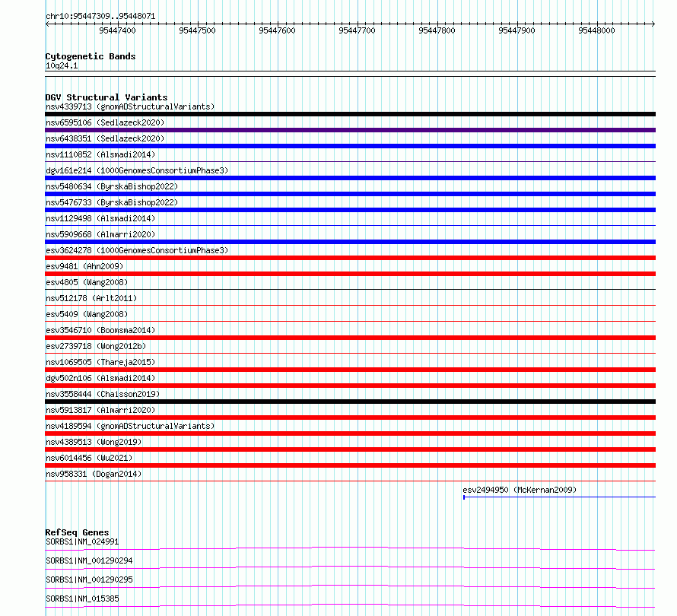The height and width of the screenshot is (616, 677).
Task: Select nsv958331 (Dogan2014) label
Action: pos(94,474)
